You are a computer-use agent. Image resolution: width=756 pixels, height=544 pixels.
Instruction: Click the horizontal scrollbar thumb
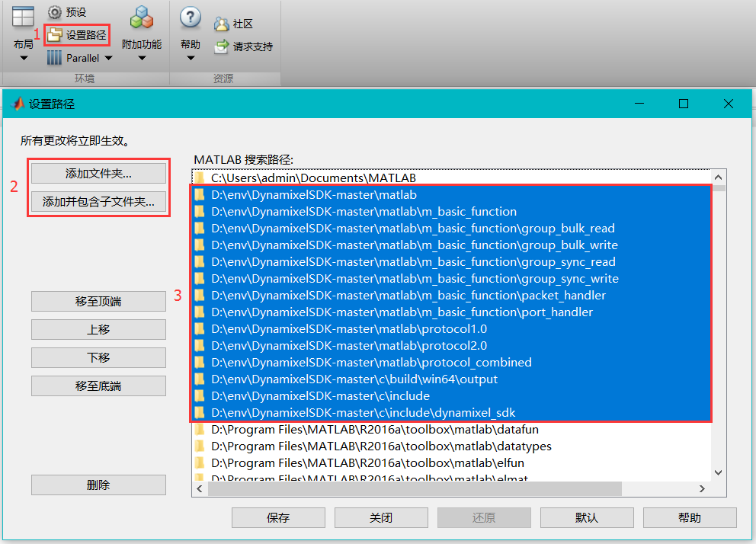click(415, 488)
